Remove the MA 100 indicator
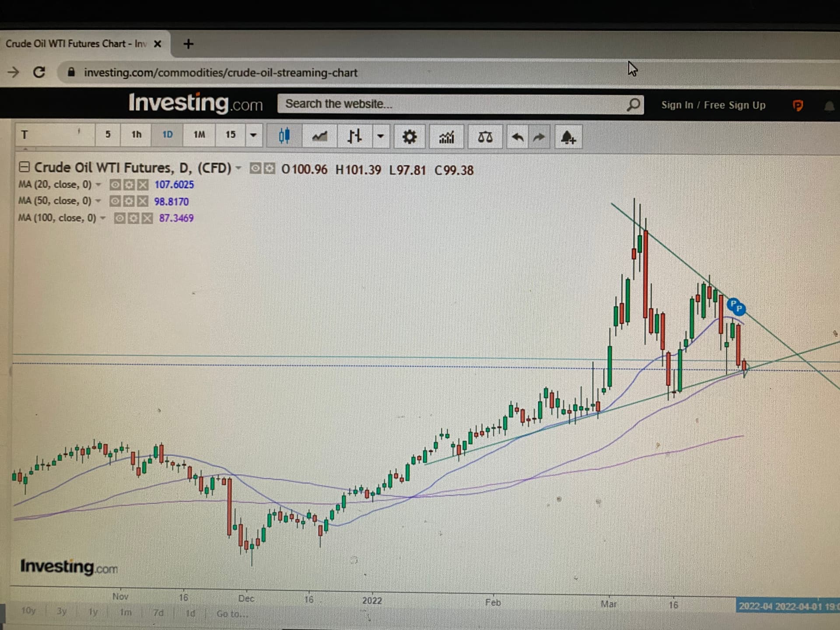Screen dimensions: 840x630 coord(147,218)
